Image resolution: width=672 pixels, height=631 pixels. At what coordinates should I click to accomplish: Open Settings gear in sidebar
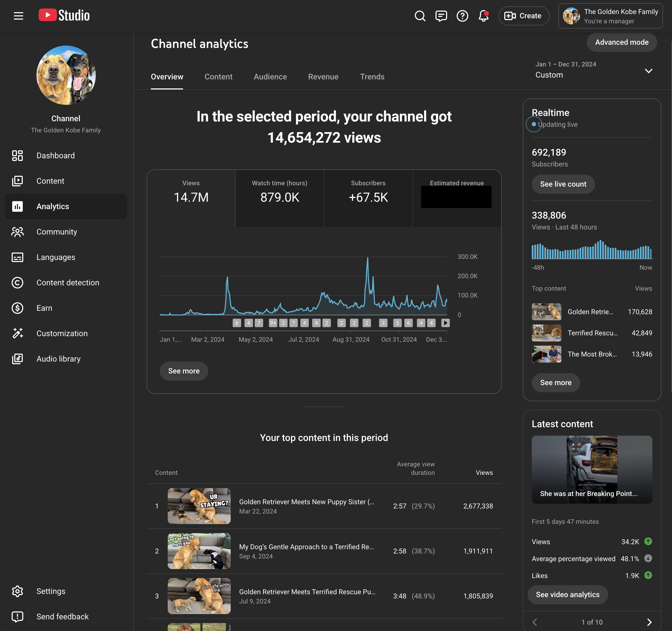(51, 591)
